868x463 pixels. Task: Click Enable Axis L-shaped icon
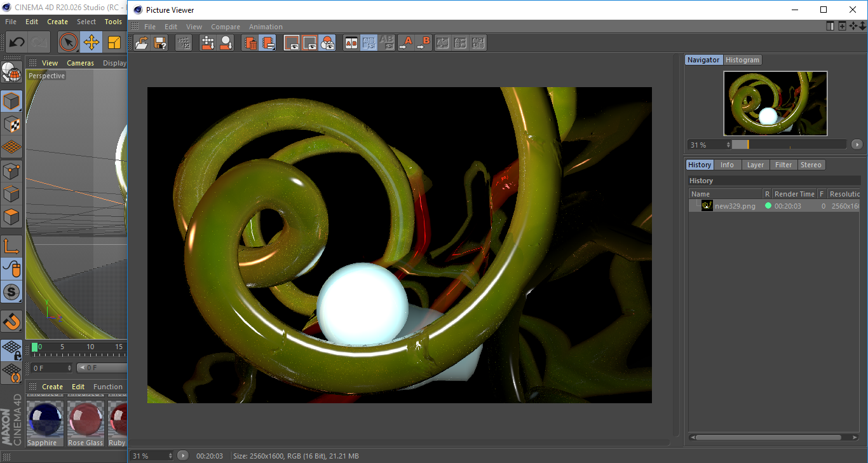pyautogui.click(x=11, y=246)
